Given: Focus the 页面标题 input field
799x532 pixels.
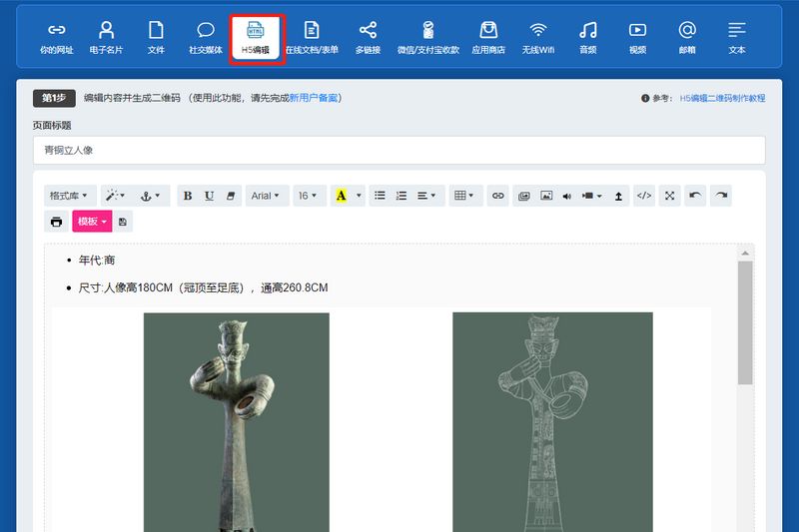Looking at the screenshot, I should tap(399, 150).
